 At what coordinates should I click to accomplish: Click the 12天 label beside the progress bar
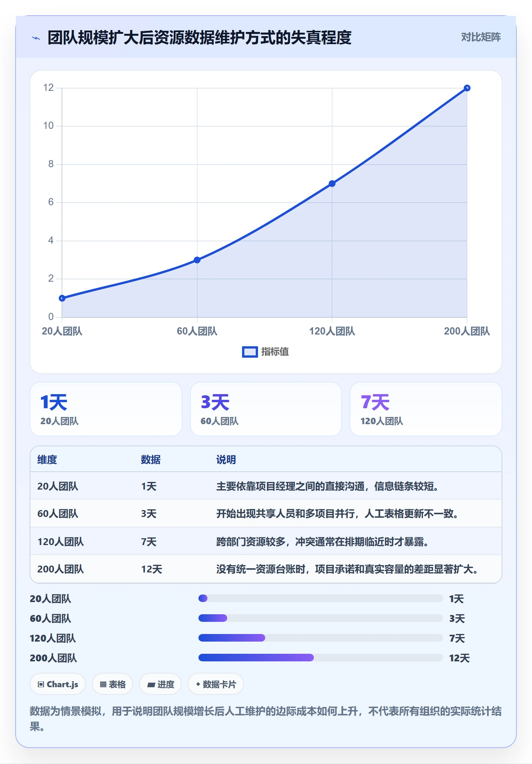point(459,658)
